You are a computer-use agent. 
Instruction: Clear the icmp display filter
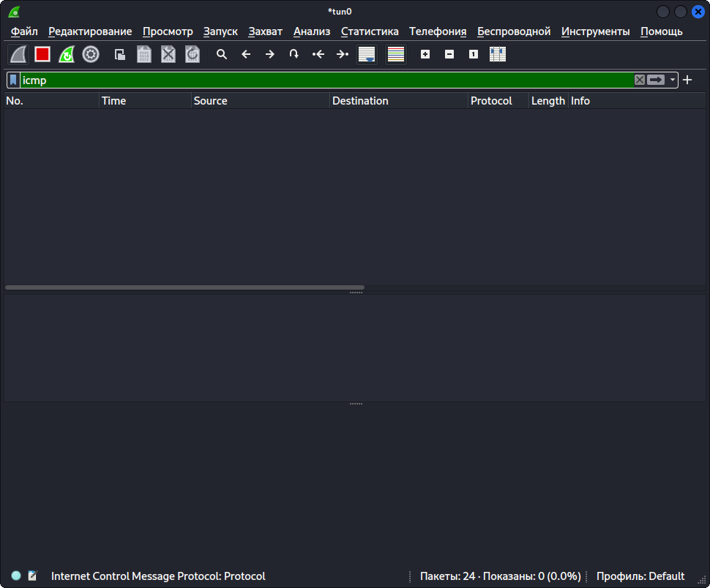(639, 80)
